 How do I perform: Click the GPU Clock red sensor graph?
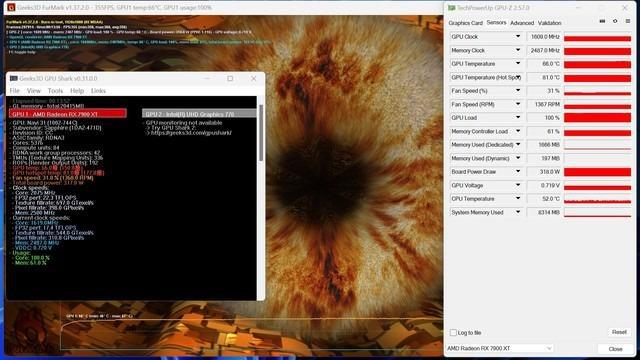(598, 37)
